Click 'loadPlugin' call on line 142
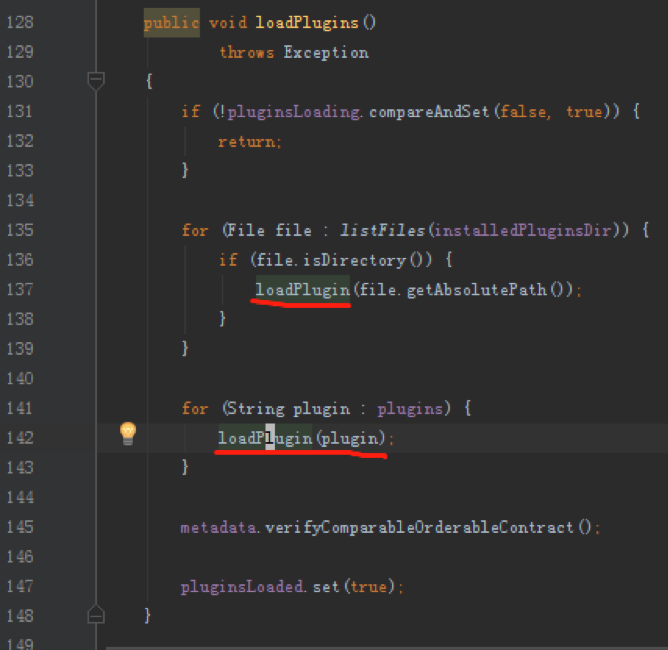 (265, 438)
